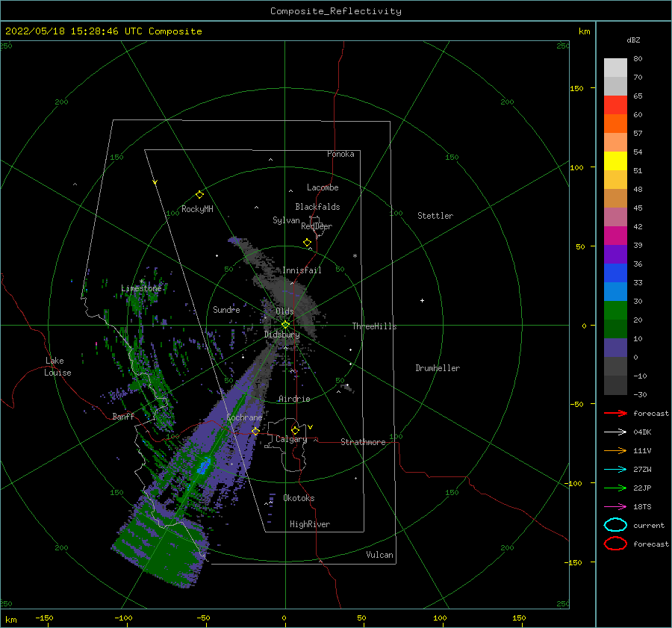The image size is (672, 628).
Task: Pick the light blue 30–33 dBZ swatch
Action: [615, 292]
